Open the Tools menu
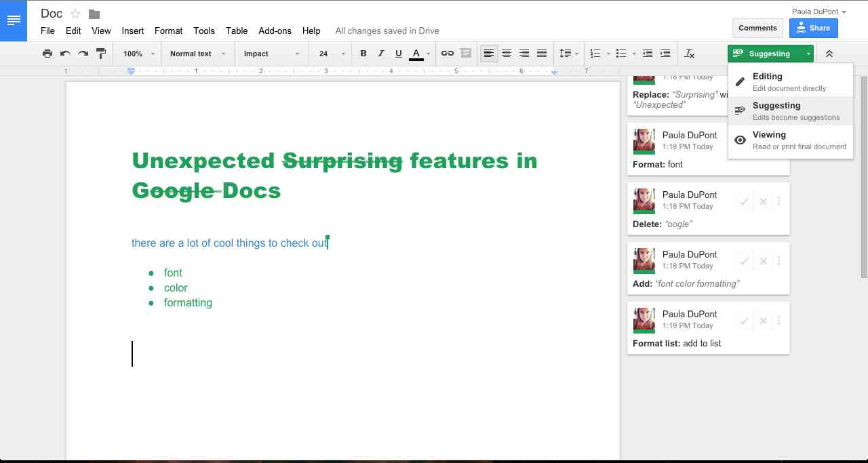This screenshot has width=868, height=463. click(204, 31)
